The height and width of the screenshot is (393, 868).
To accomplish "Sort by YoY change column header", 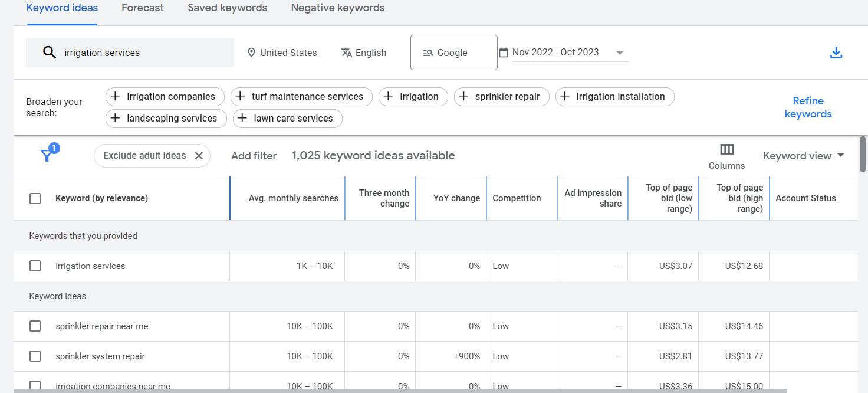I will click(456, 198).
